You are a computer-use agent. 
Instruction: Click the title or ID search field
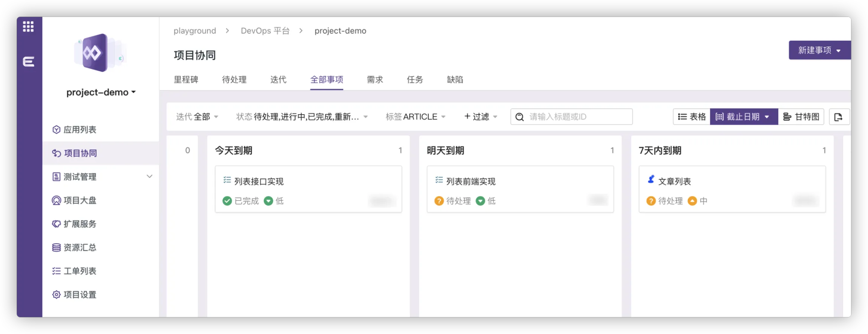[576, 117]
